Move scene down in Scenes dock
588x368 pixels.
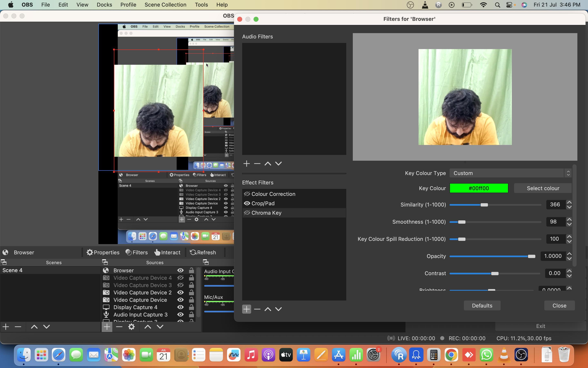click(x=47, y=327)
